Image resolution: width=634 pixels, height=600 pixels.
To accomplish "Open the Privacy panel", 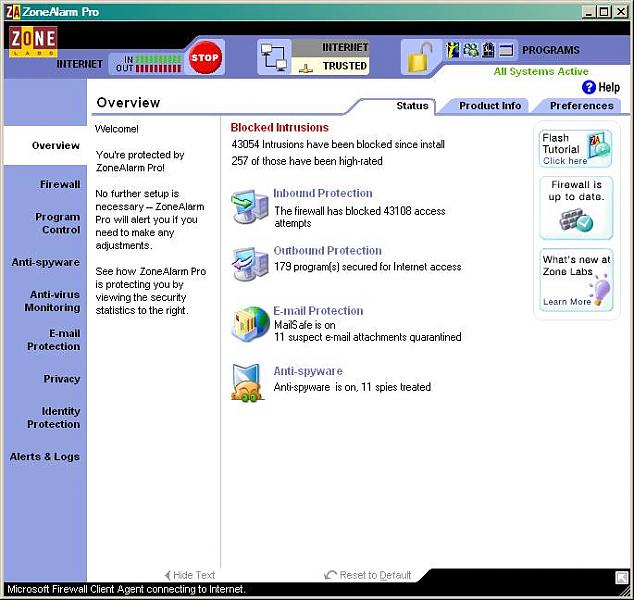I will tap(61, 379).
